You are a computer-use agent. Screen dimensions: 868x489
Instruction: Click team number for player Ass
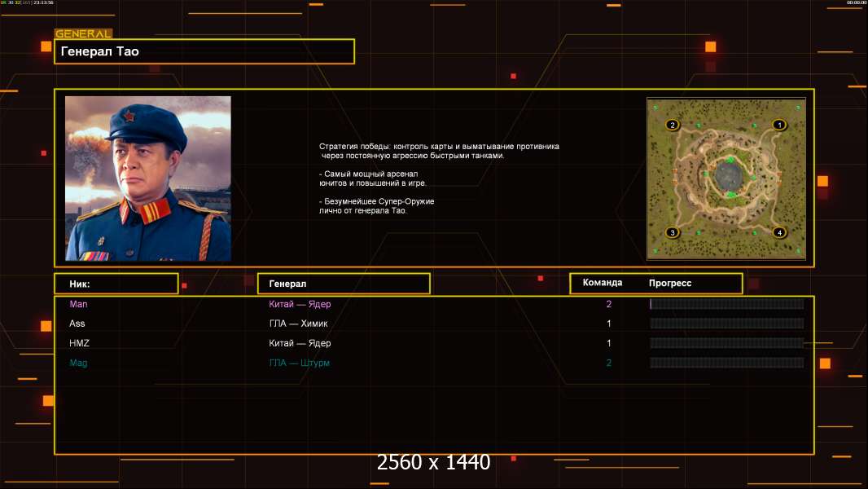pyautogui.click(x=609, y=324)
